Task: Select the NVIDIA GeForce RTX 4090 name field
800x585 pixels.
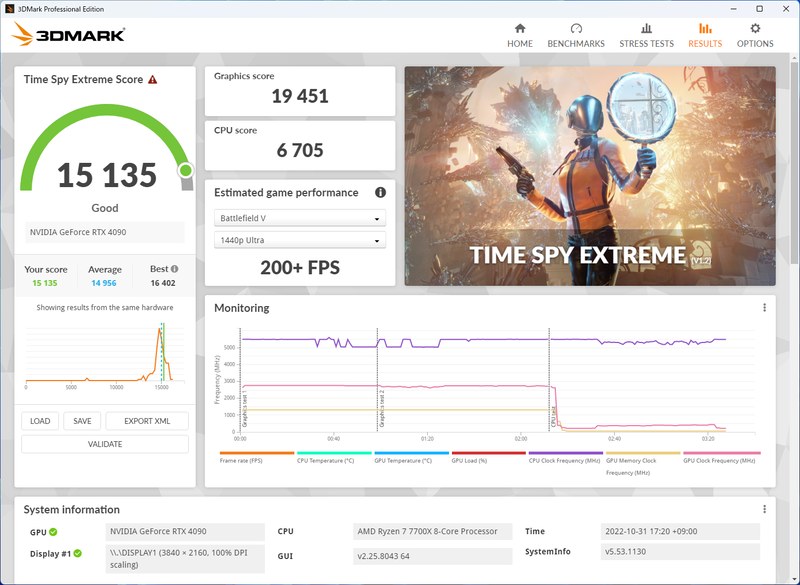Action: (104, 232)
